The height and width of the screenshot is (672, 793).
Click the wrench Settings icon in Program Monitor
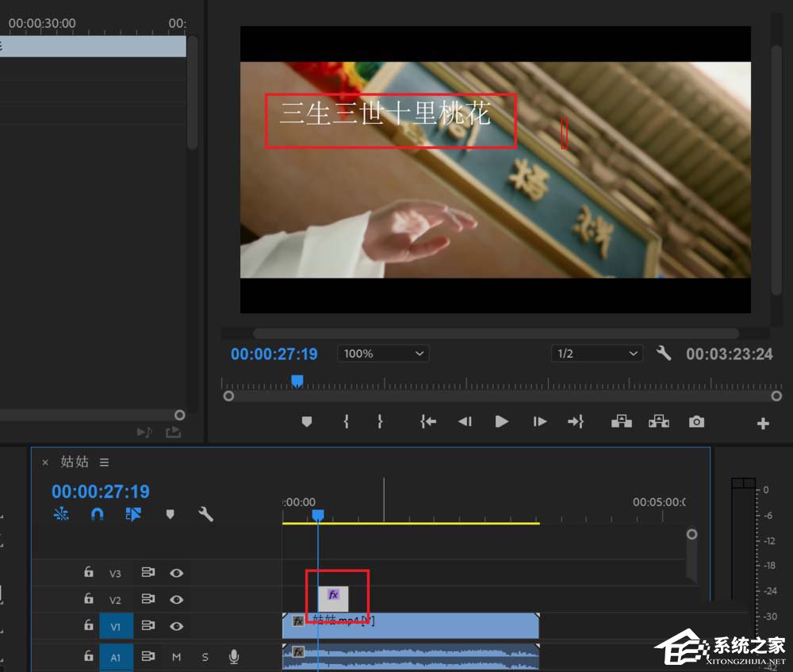coord(664,354)
